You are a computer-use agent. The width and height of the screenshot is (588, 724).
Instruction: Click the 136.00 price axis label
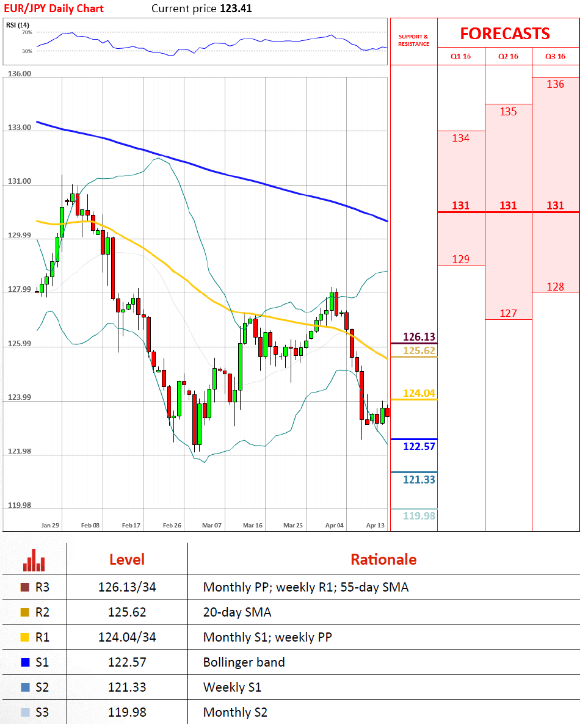point(20,73)
